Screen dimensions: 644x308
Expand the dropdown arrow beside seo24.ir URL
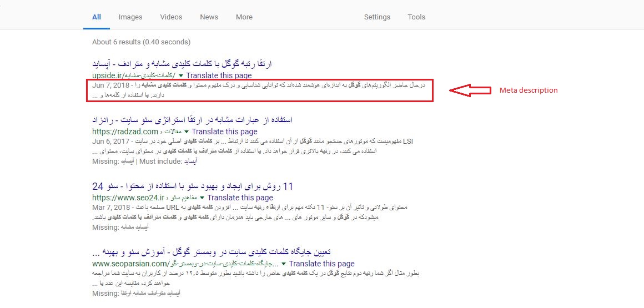point(203,198)
